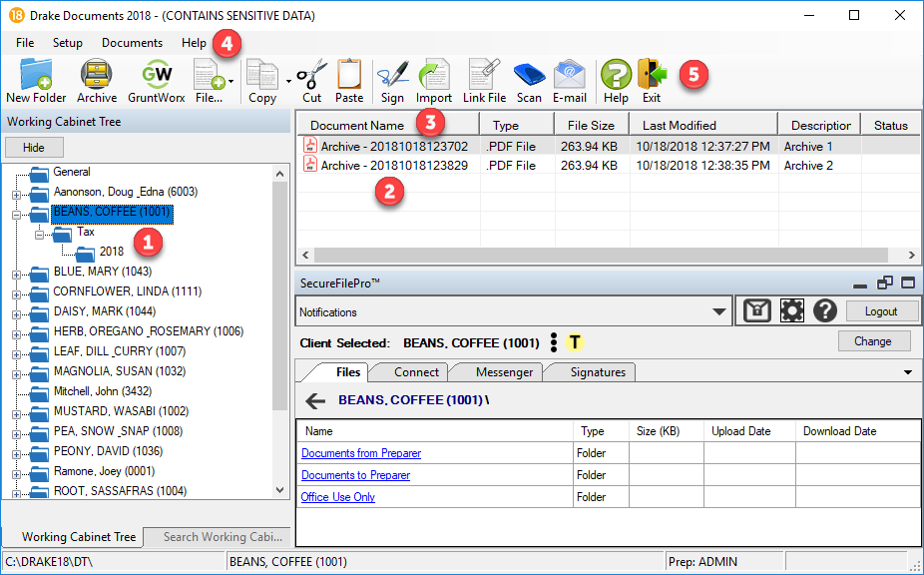The image size is (924, 575).
Task: Open the Documents to Preparer folder link
Action: [x=355, y=475]
